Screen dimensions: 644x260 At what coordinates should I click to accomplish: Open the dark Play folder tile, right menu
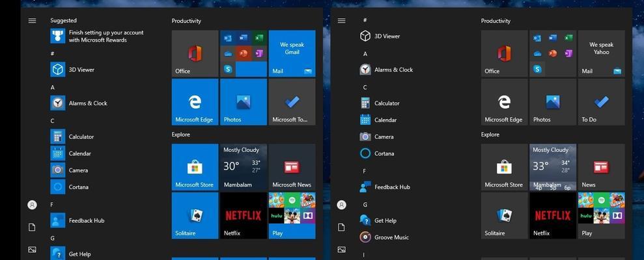(601, 215)
